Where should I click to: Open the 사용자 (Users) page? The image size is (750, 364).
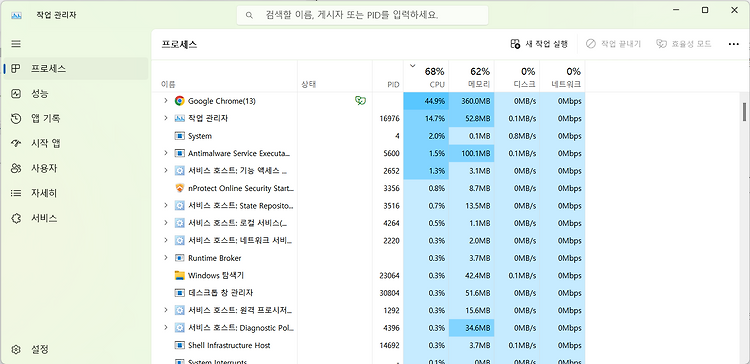pos(77,168)
